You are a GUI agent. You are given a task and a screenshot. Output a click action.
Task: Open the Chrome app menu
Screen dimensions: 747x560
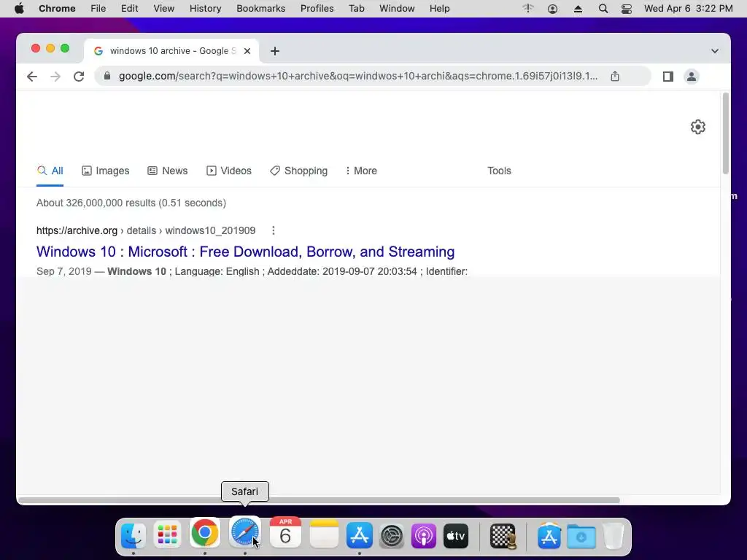coord(57,9)
